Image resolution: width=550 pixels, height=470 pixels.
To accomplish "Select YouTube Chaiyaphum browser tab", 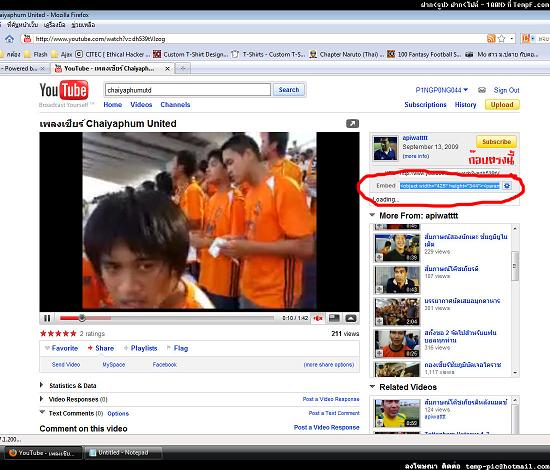I will click(x=112, y=69).
